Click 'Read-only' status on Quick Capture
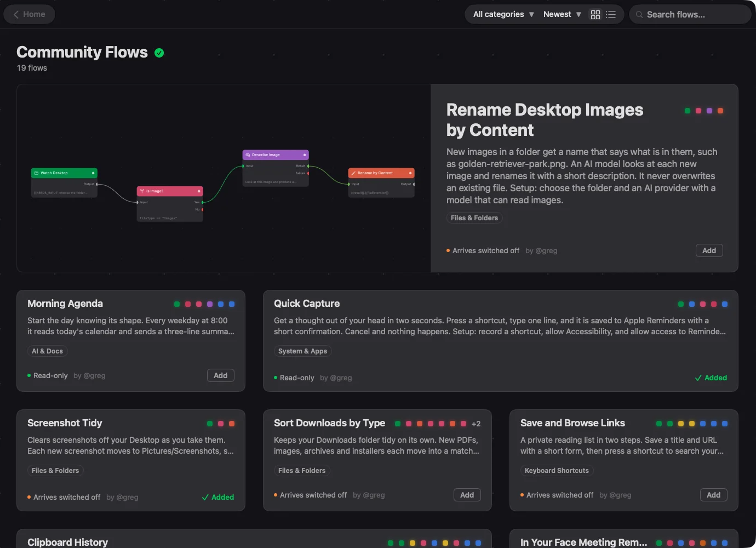The image size is (756, 548). point(297,378)
